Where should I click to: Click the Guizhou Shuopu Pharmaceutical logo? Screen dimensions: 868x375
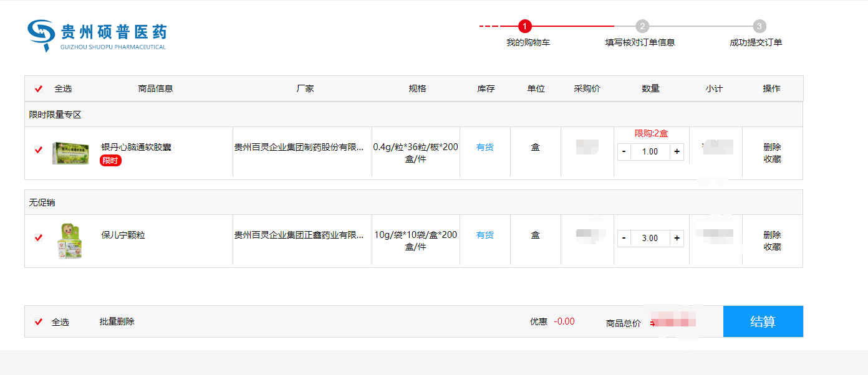pos(97,35)
